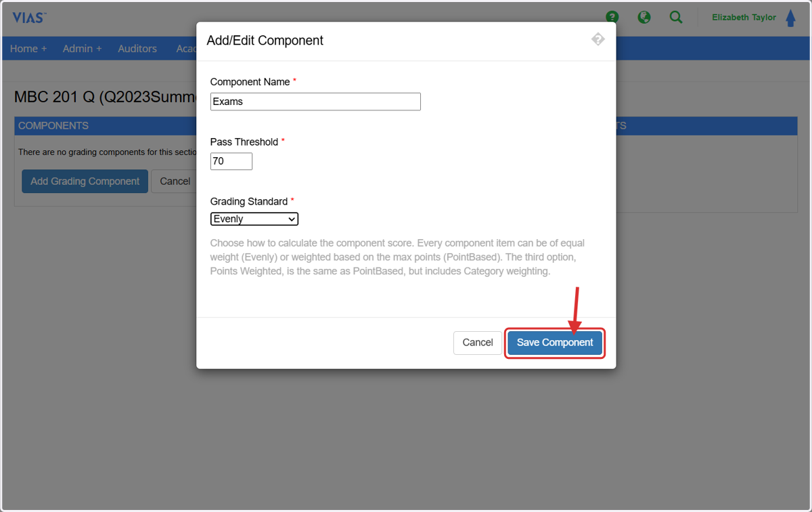Click the VIAS logo
This screenshot has height=512, width=812.
tap(29, 18)
